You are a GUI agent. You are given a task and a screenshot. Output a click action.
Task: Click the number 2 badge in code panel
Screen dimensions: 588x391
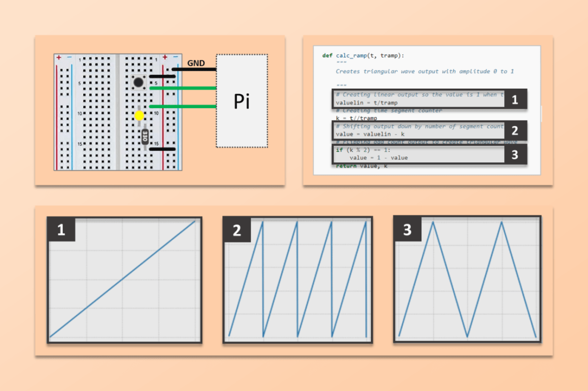tap(514, 131)
